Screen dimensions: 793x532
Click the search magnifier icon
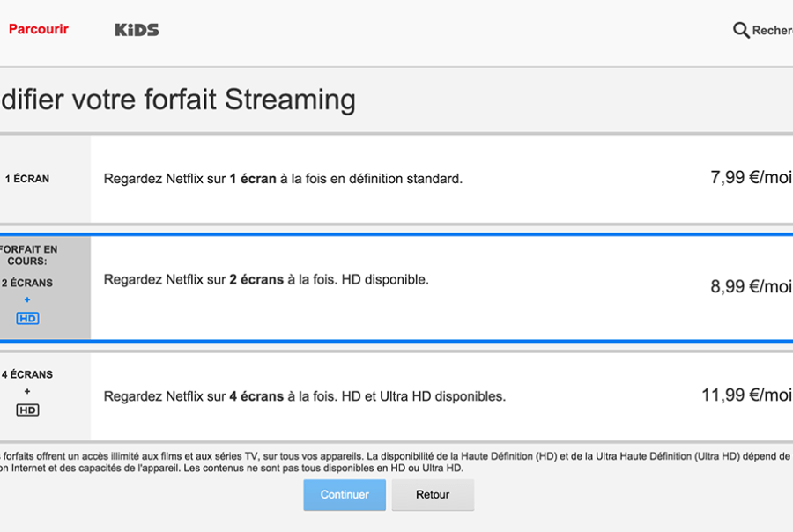click(741, 30)
